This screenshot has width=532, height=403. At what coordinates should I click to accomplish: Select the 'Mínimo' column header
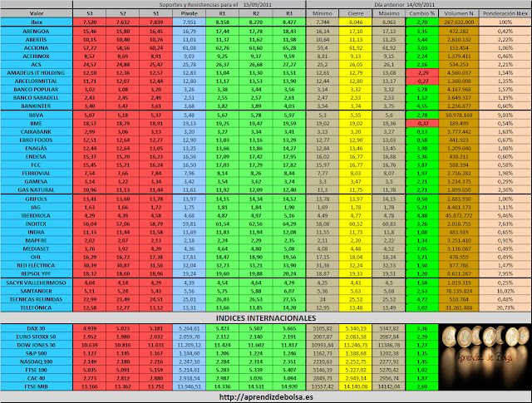(x=323, y=13)
